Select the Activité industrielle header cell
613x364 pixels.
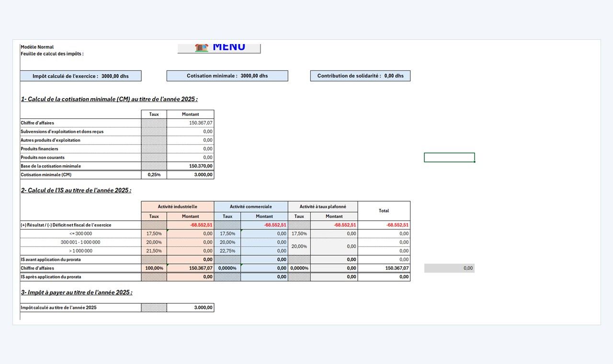178,207
